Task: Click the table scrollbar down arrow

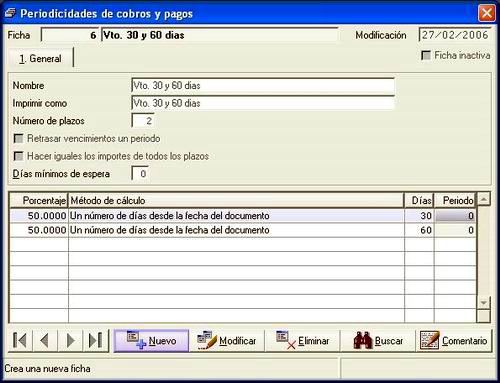Action: (484, 303)
